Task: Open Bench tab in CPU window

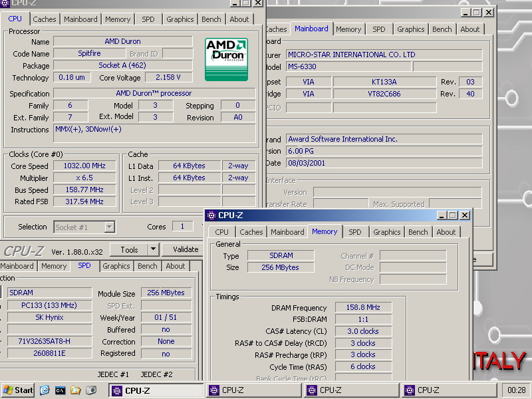Action: click(211, 19)
